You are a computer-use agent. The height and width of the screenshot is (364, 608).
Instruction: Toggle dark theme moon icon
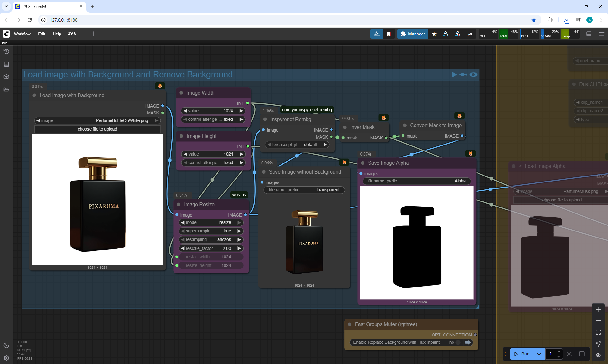pyautogui.click(x=6, y=345)
